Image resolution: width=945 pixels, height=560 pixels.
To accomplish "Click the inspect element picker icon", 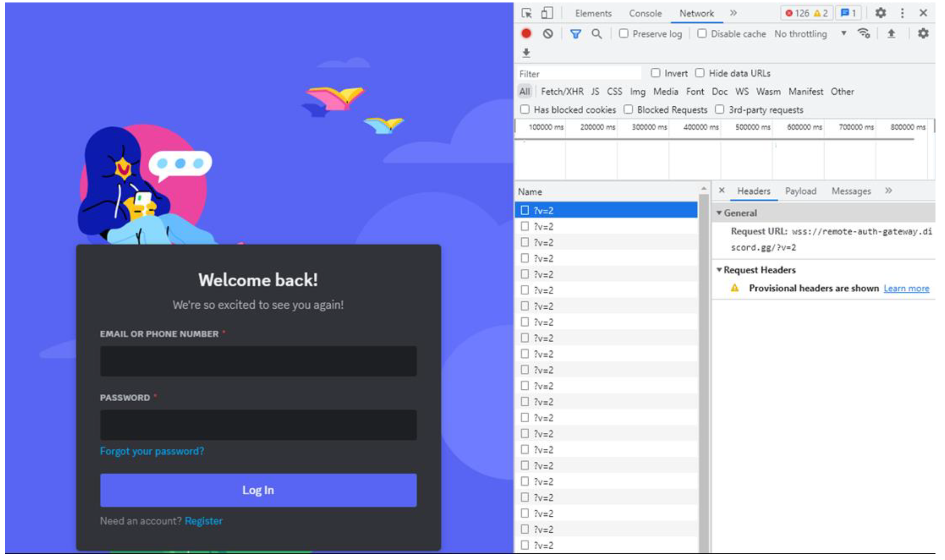I will click(x=526, y=13).
